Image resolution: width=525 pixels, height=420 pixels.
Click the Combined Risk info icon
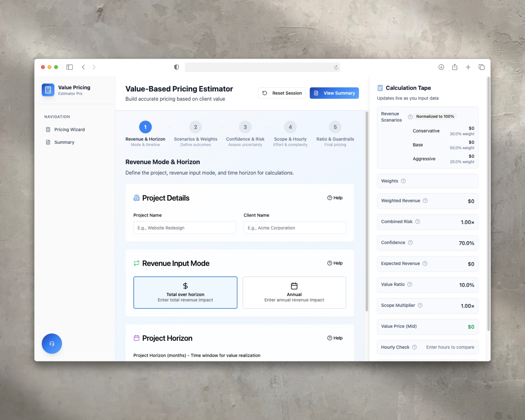[x=418, y=222]
